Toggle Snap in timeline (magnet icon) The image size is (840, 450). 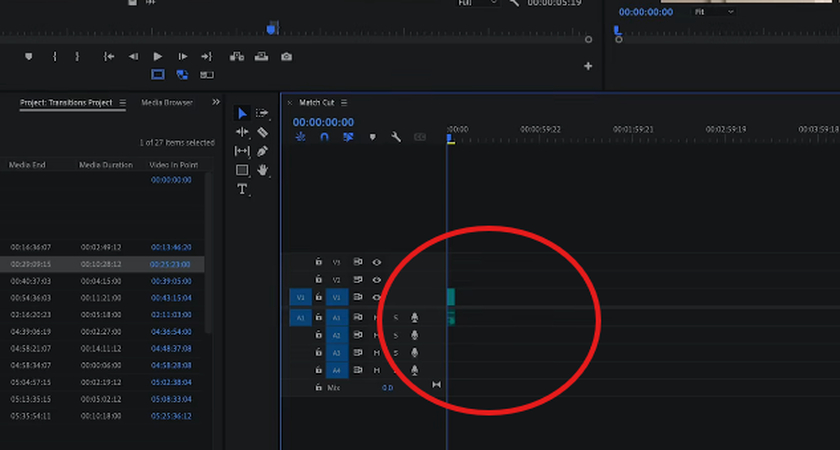point(324,137)
